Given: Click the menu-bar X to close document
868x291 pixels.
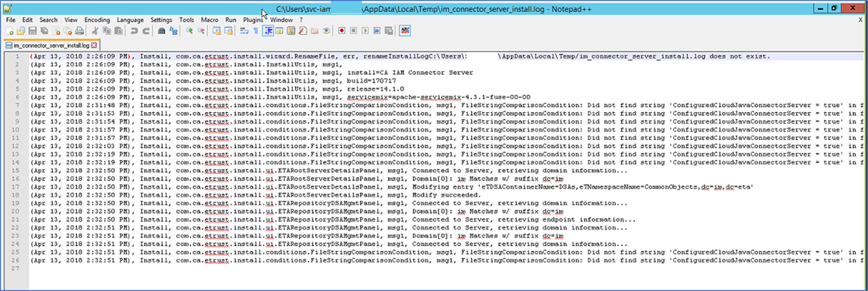Looking at the screenshot, I should [x=859, y=20].
